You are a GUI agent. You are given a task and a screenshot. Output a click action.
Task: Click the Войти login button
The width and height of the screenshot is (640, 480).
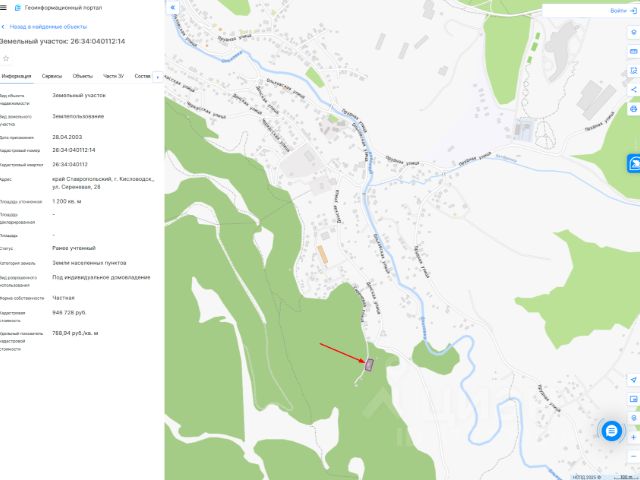point(623,11)
